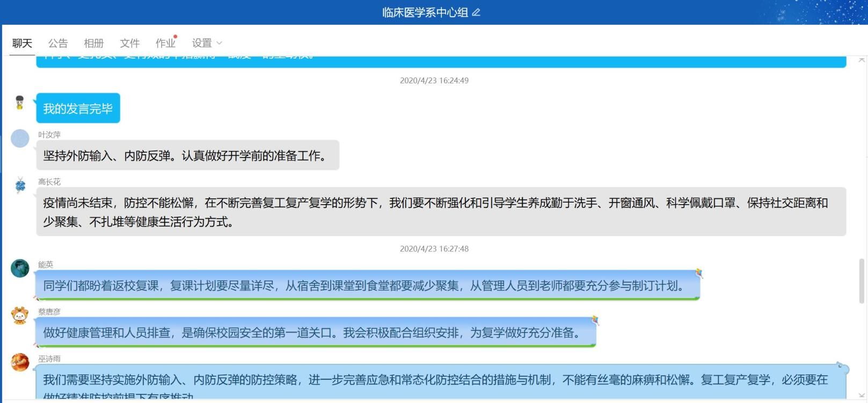Click sender name 叶汝萍

49,135
